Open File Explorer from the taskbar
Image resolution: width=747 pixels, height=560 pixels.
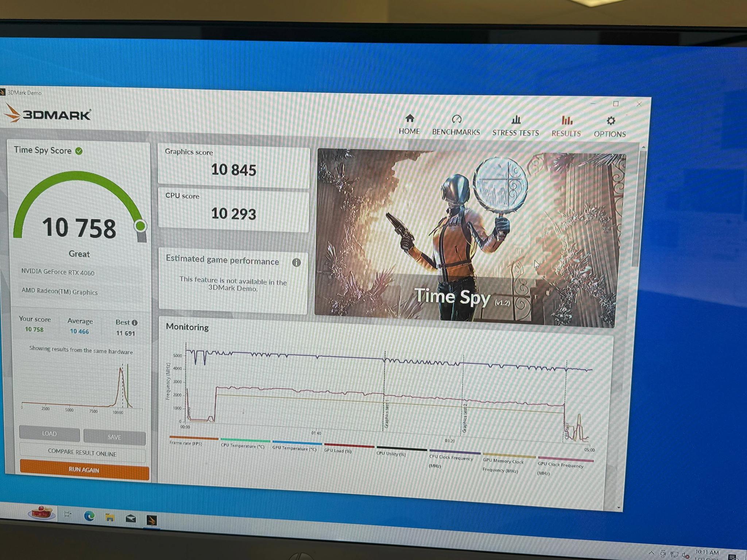(110, 517)
